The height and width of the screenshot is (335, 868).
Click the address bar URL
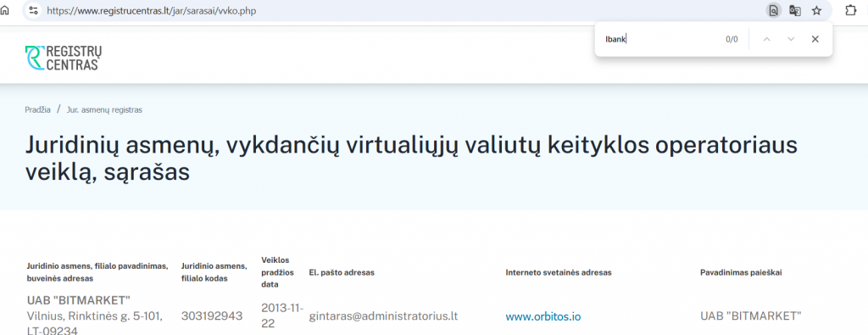pyautogui.click(x=152, y=10)
